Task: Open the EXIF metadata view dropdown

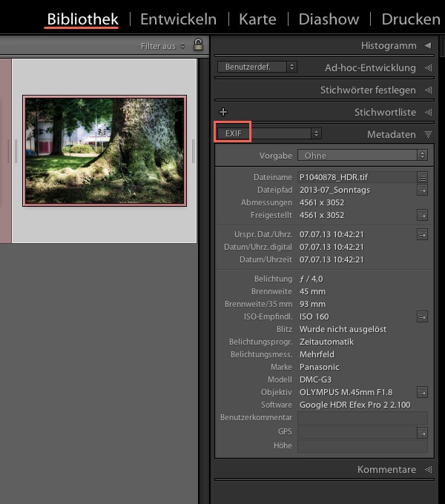Action: pos(268,133)
